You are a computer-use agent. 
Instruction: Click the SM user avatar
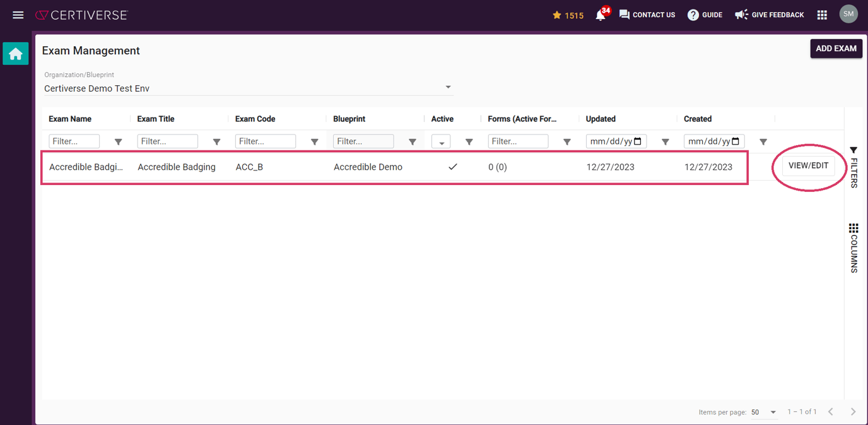point(848,14)
